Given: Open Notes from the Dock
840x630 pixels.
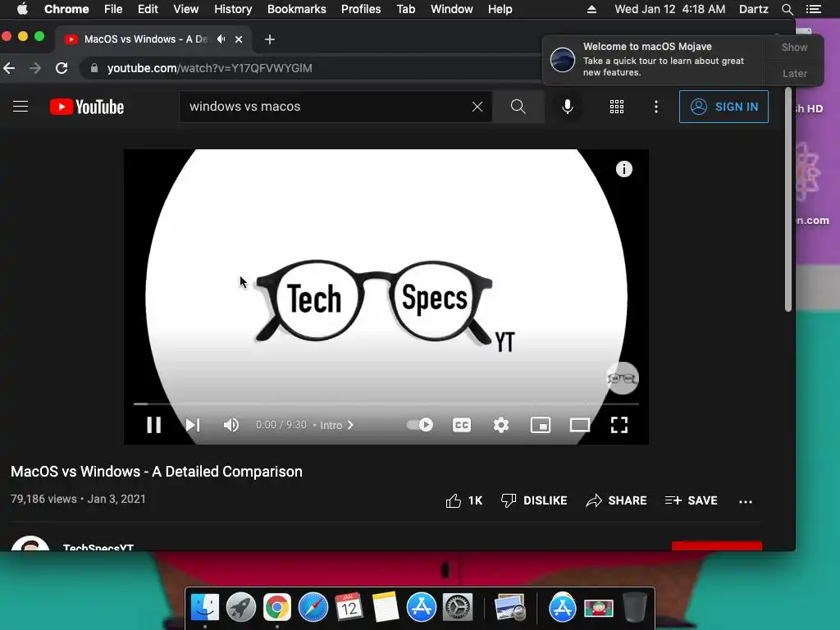Looking at the screenshot, I should (386, 607).
